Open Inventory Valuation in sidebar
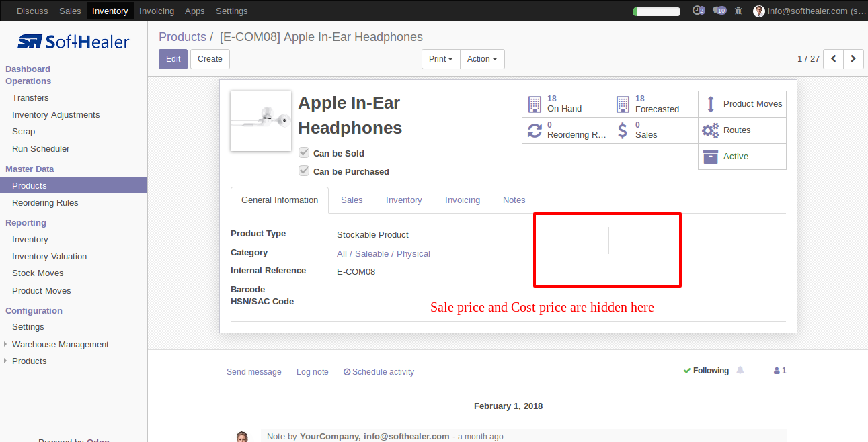 (x=49, y=256)
